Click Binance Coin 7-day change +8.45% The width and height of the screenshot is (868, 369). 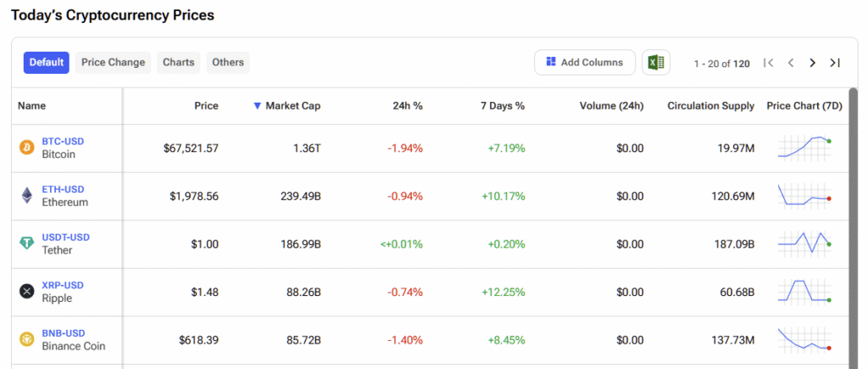click(506, 339)
